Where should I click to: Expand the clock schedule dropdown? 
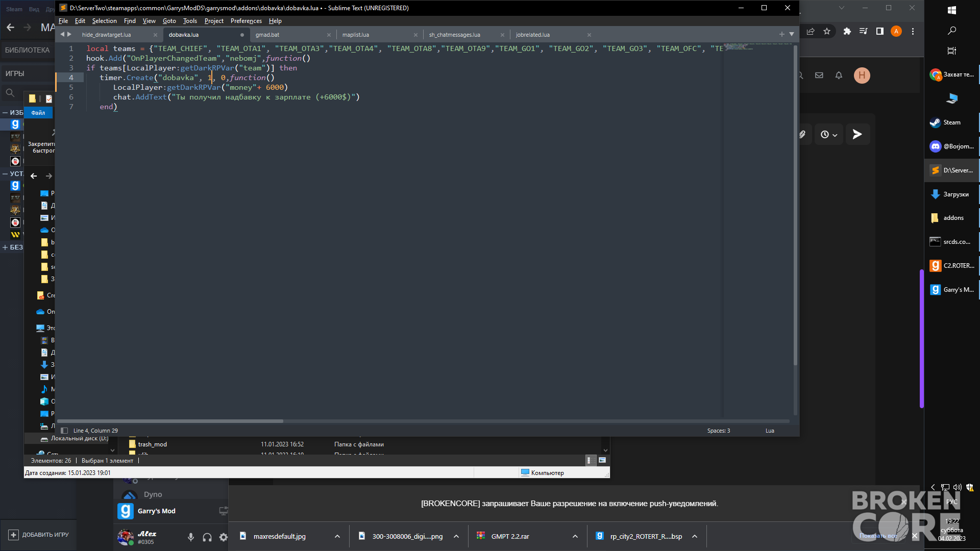[x=829, y=135]
